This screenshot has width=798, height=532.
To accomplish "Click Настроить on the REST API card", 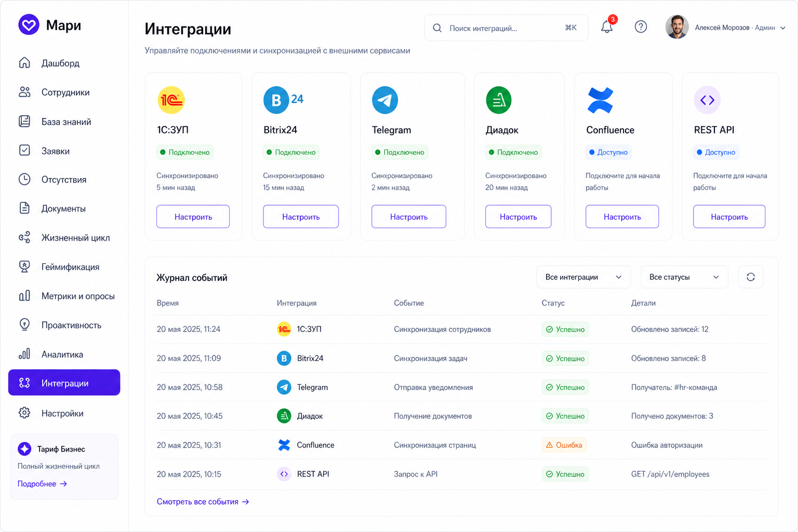I will pos(729,217).
